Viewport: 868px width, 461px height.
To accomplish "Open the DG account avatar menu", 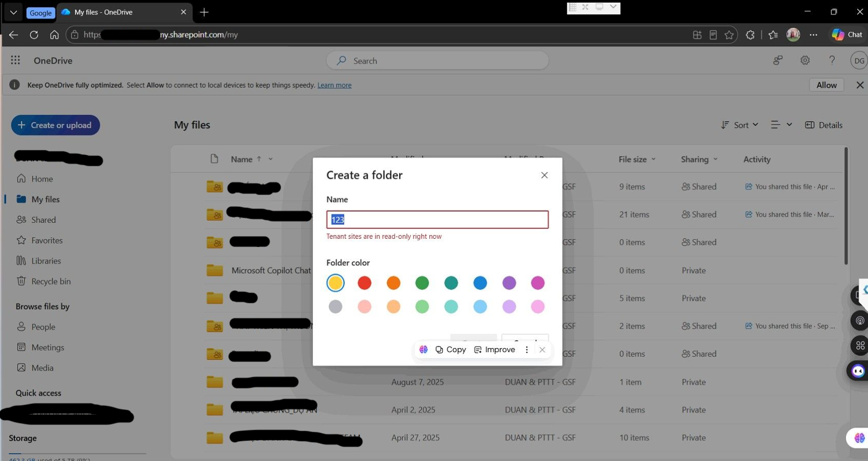I will pos(859,61).
